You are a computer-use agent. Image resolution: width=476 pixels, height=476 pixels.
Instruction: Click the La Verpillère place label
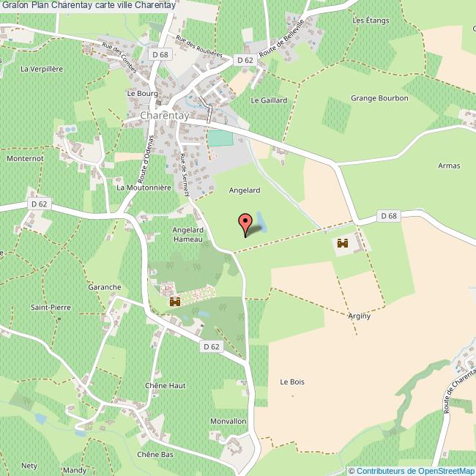[x=42, y=69]
